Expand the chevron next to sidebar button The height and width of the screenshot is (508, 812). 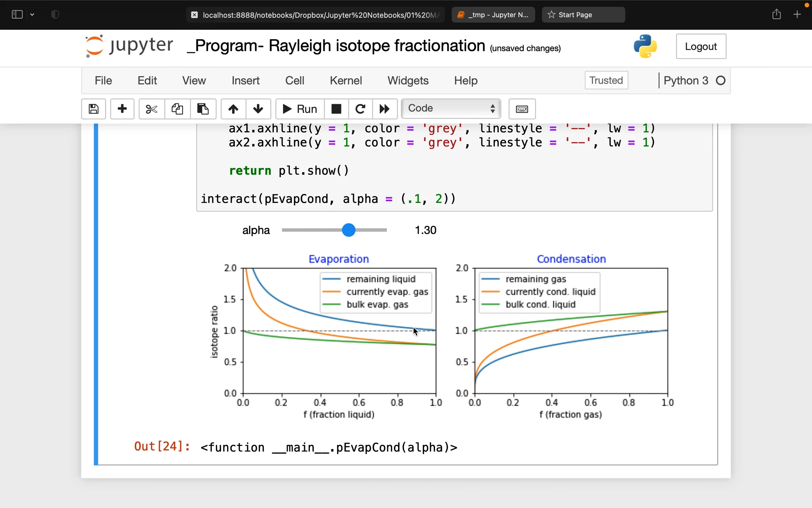click(x=32, y=14)
